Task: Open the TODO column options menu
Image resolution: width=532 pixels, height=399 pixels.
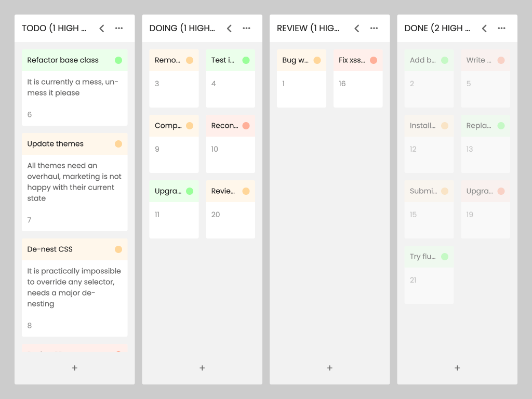Action: tap(119, 28)
